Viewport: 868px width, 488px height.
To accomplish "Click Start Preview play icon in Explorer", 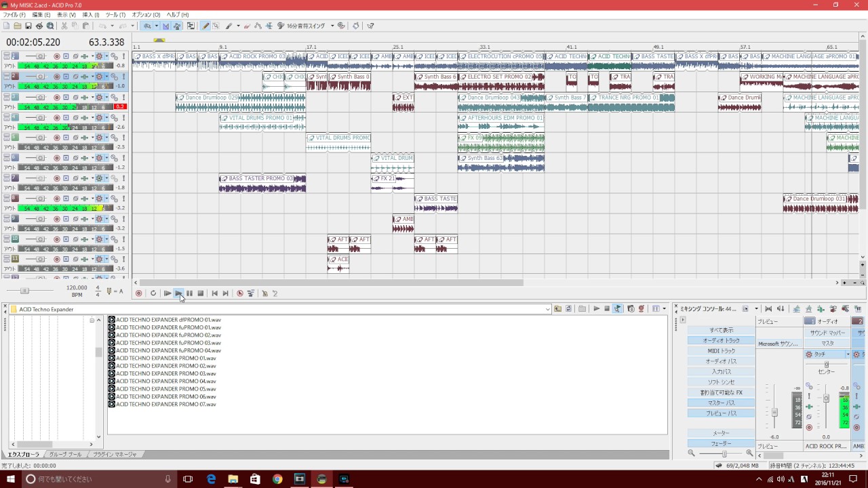I will (x=596, y=308).
